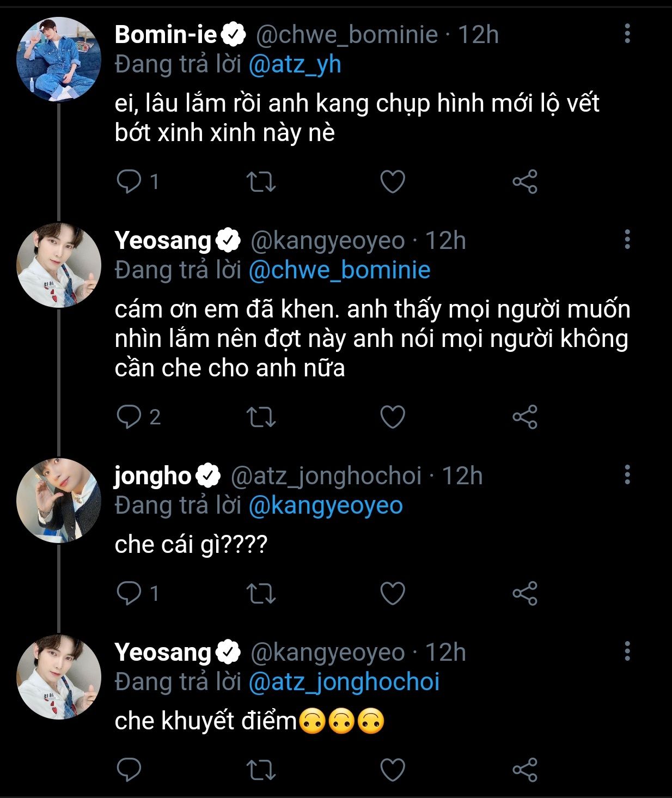Image resolution: width=672 pixels, height=798 pixels.
Task: Share Yeosang's "che khuyết điểm" tweet
Action: (x=525, y=769)
